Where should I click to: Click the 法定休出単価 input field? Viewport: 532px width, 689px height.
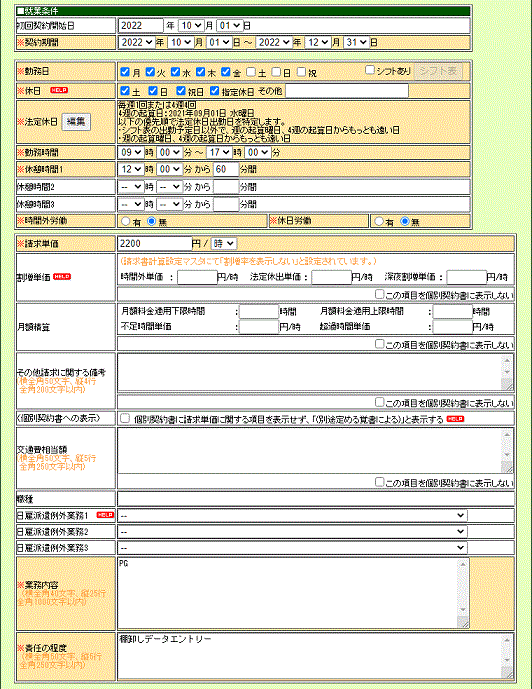point(332,277)
